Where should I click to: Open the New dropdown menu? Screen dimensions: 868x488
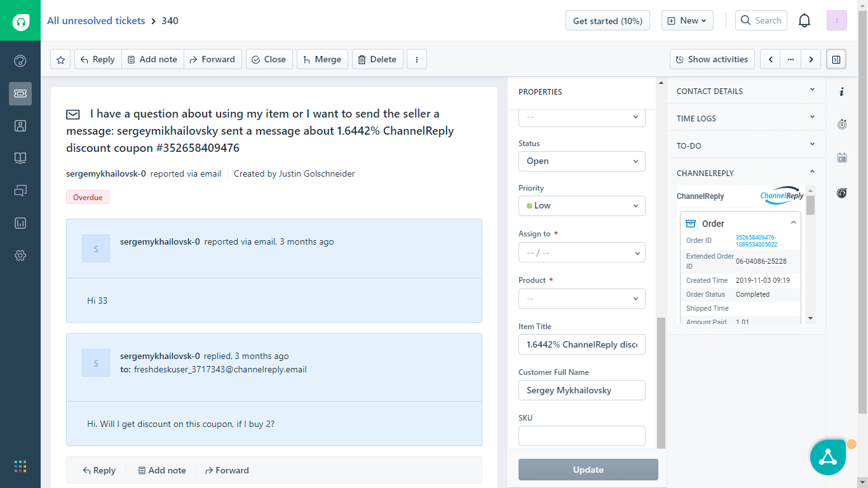687,21
